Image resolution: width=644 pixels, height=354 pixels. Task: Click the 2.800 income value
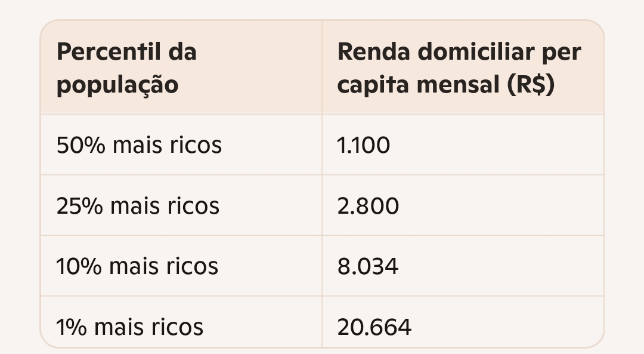[368, 205]
